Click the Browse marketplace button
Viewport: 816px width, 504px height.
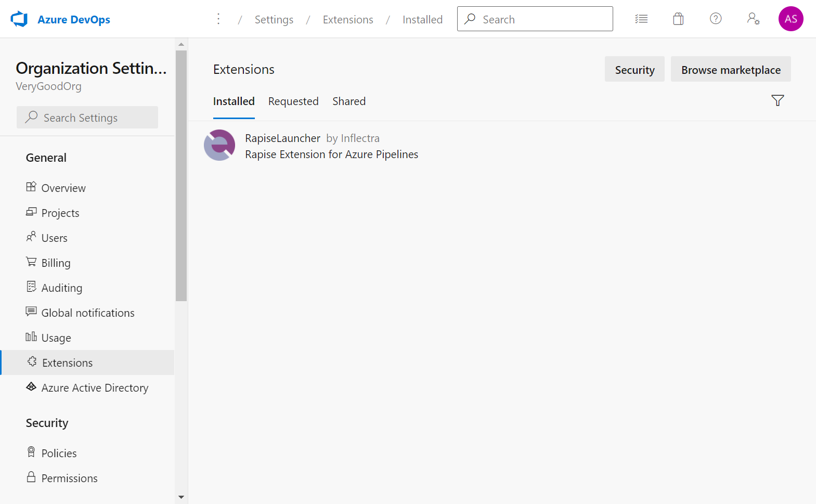(731, 69)
